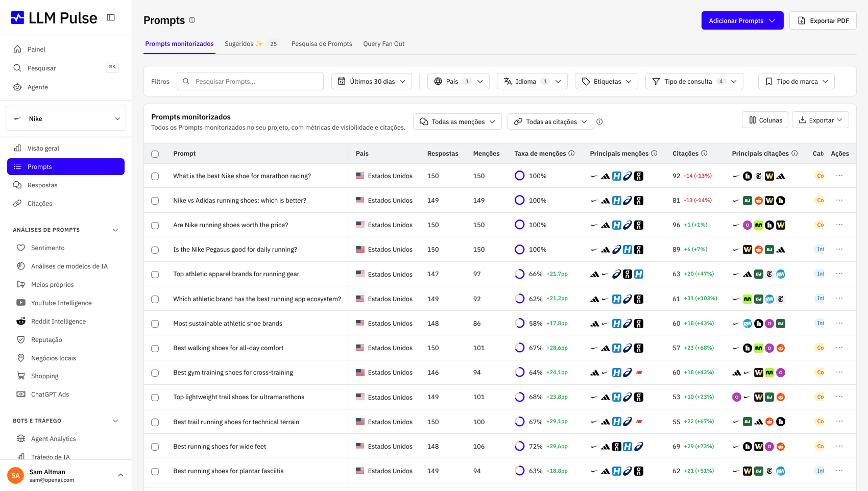Toggle the select-all prompts checkbox

coord(155,154)
